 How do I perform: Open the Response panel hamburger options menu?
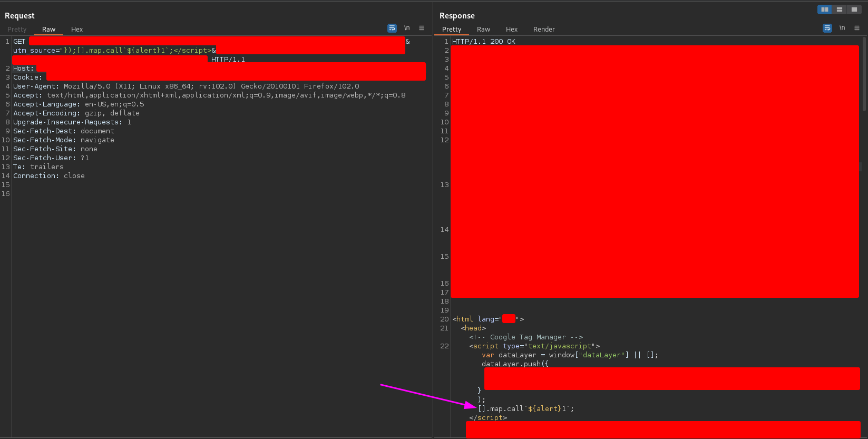857,28
